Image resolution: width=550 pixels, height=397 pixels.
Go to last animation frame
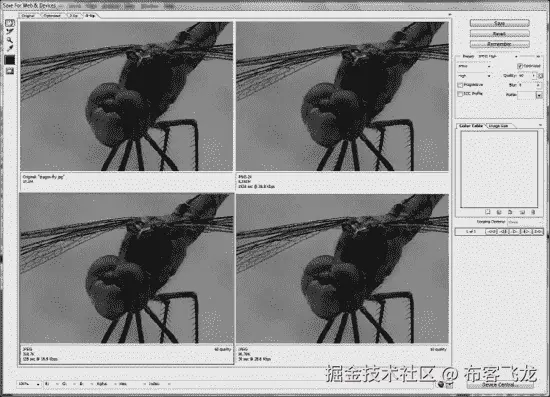pos(538,232)
